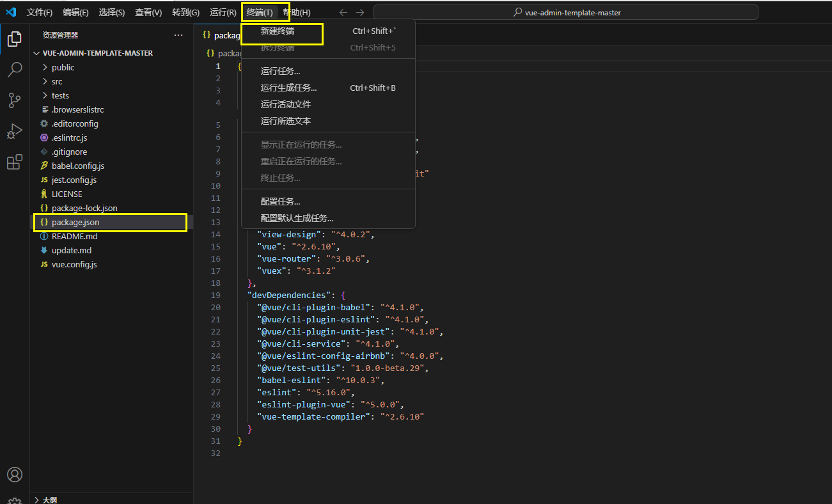Open the Search view in activity bar
The image size is (832, 504).
(14, 70)
